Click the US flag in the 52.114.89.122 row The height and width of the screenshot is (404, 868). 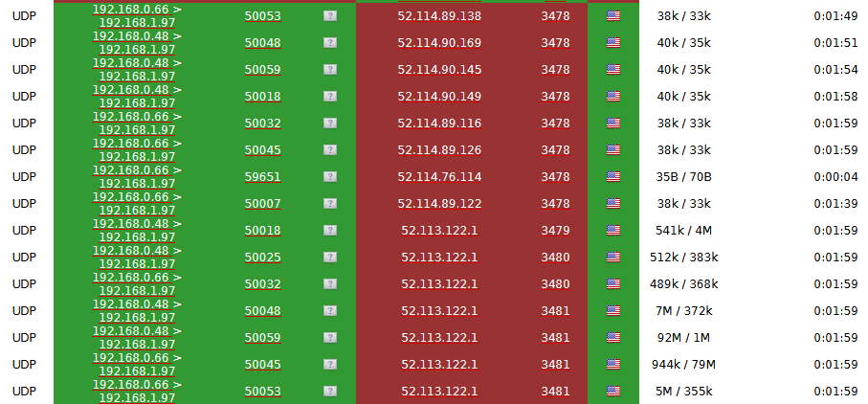coord(612,204)
